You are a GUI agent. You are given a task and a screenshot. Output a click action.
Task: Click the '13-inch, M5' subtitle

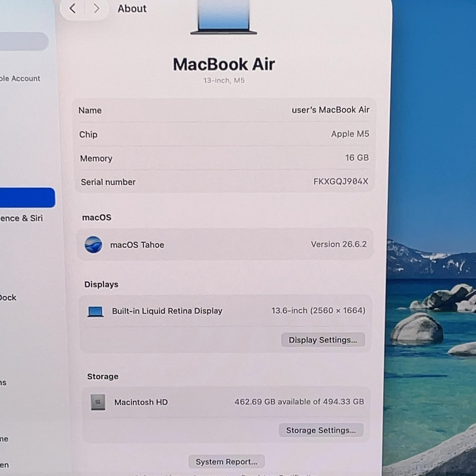(x=224, y=81)
